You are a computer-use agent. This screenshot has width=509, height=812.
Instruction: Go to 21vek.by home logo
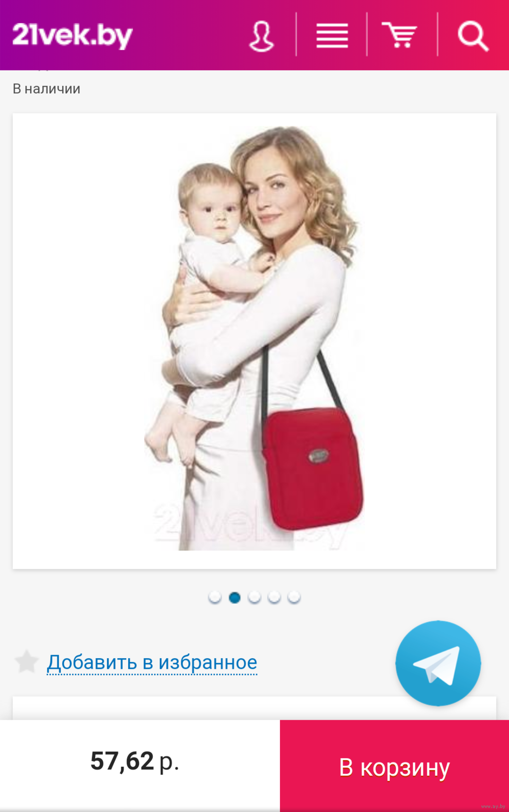click(72, 36)
